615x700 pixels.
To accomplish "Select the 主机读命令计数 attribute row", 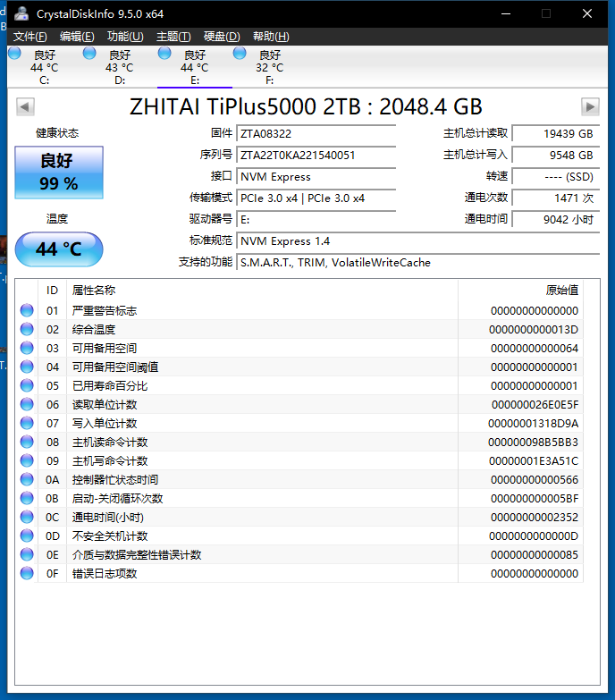I will click(x=299, y=442).
